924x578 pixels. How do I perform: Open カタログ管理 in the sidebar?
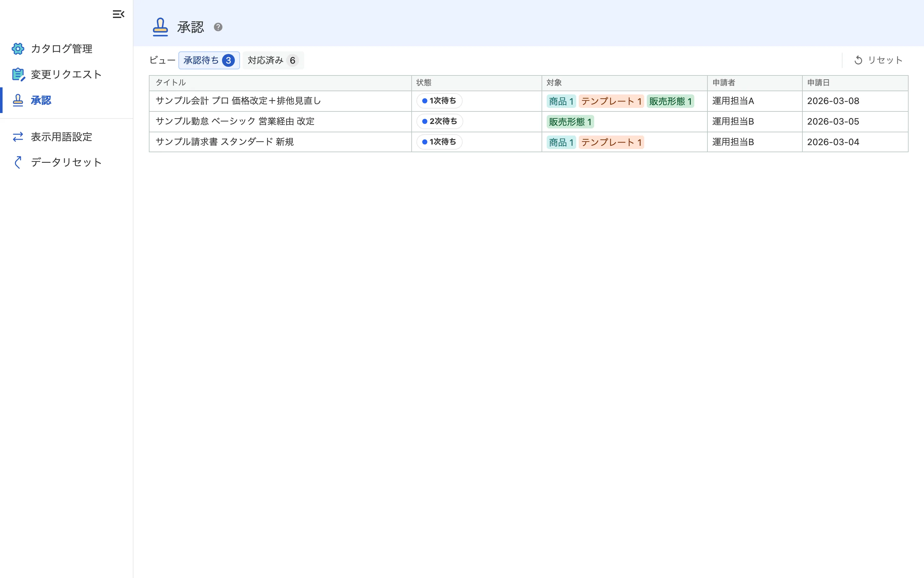(x=66, y=48)
